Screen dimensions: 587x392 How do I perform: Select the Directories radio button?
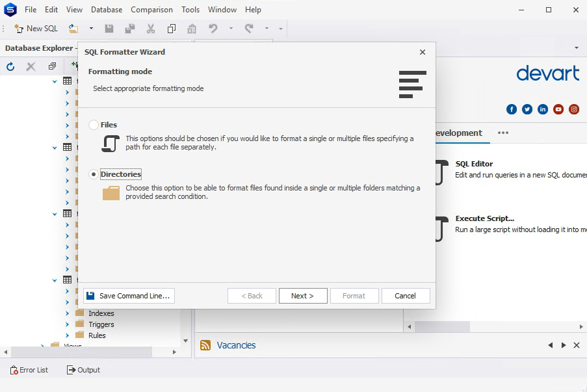94,174
